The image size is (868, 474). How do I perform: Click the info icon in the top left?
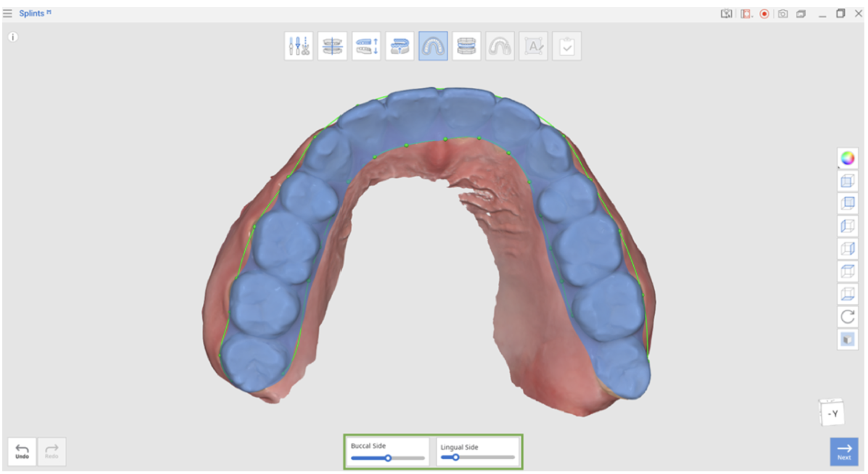coord(13,37)
